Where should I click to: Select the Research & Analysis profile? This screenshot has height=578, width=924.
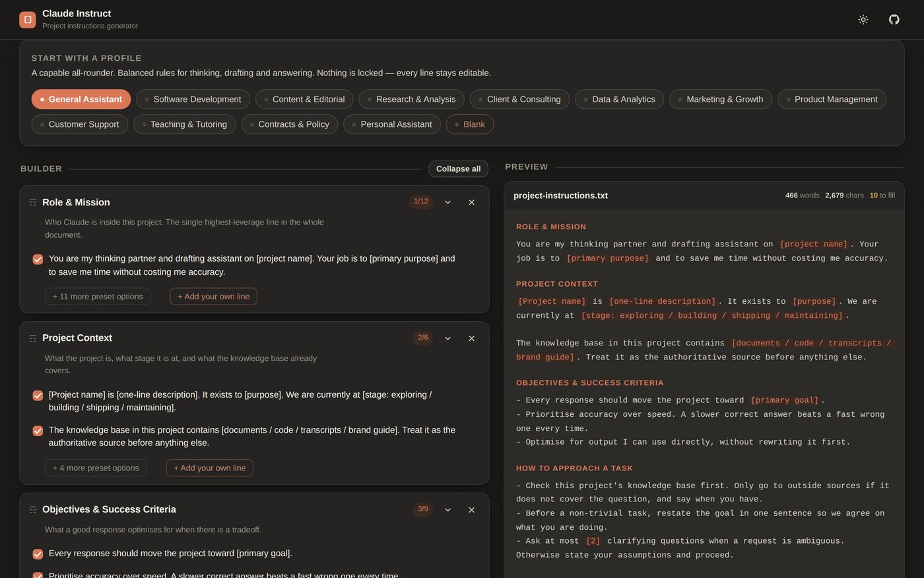pyautogui.click(x=411, y=99)
